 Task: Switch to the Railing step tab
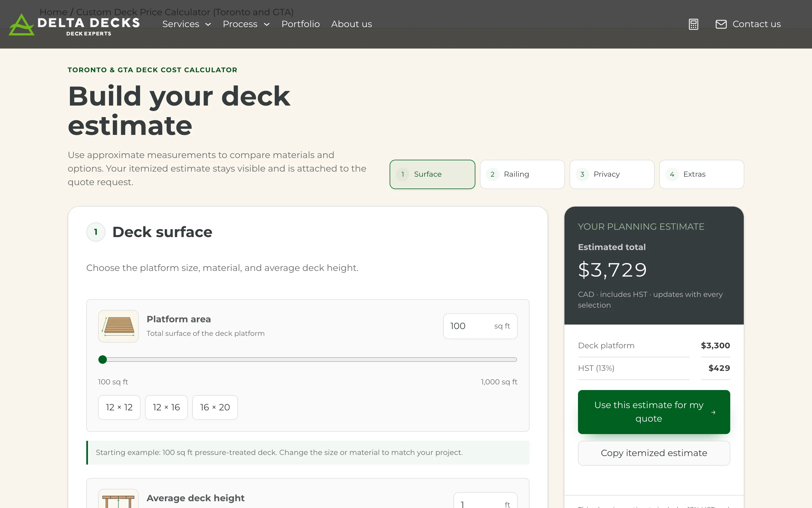(x=522, y=174)
